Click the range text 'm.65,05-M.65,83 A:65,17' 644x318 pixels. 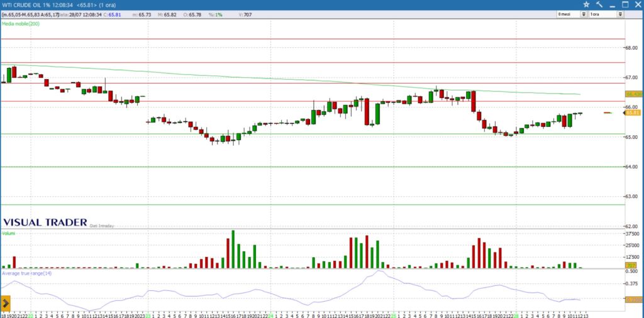[30, 15]
